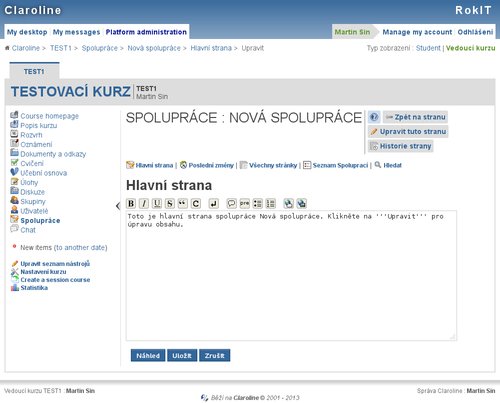
Task: Collapse sidebar with the left chevron
Action: tap(118, 206)
